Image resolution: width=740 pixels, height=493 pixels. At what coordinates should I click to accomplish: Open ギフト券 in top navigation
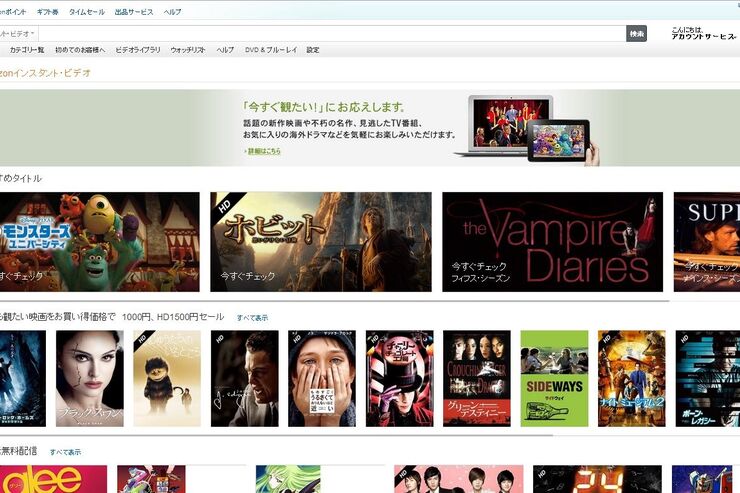click(48, 12)
